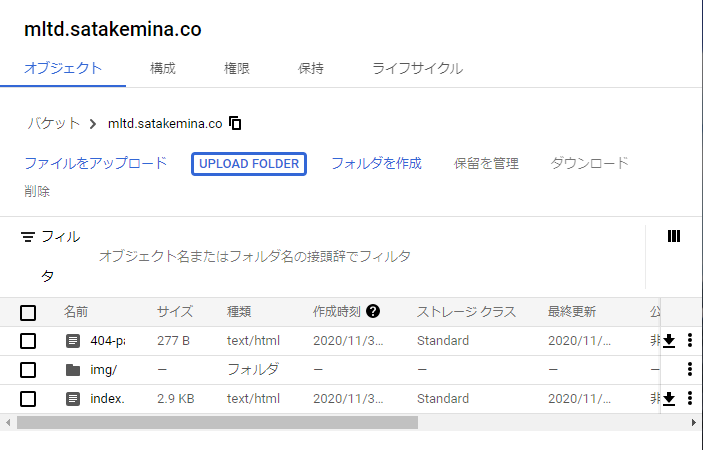Open the ライフサイクル tab

point(417,69)
